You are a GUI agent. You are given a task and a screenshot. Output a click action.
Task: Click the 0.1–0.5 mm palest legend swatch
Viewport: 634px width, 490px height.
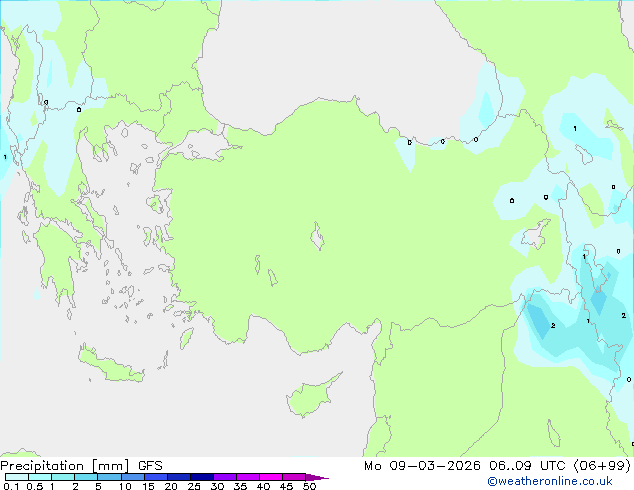coord(17,477)
